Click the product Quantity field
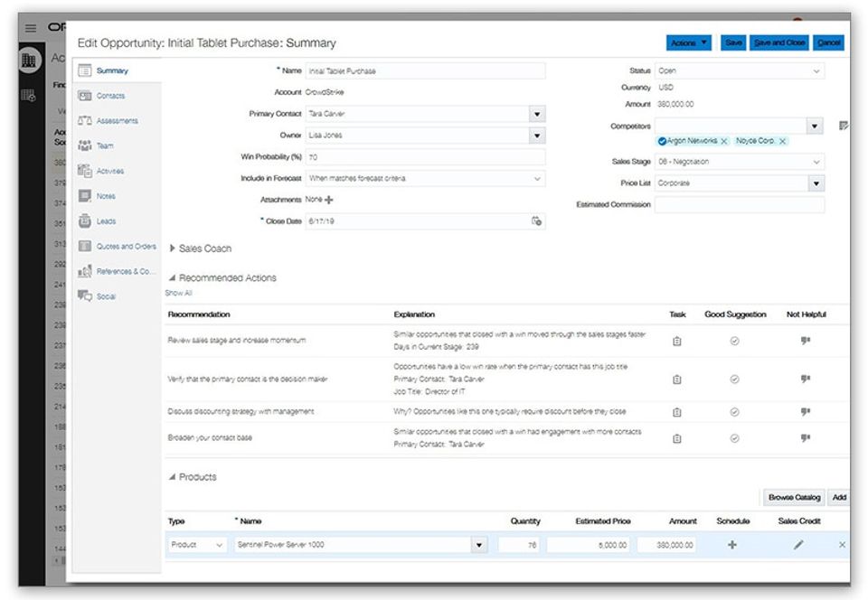This screenshot has width=868, height=600. pos(519,545)
